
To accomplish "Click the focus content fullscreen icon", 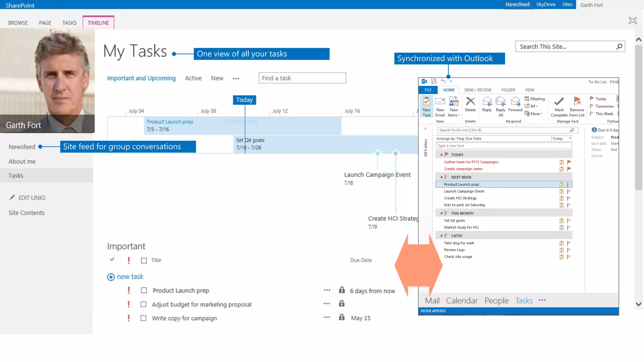I will pyautogui.click(x=633, y=21).
